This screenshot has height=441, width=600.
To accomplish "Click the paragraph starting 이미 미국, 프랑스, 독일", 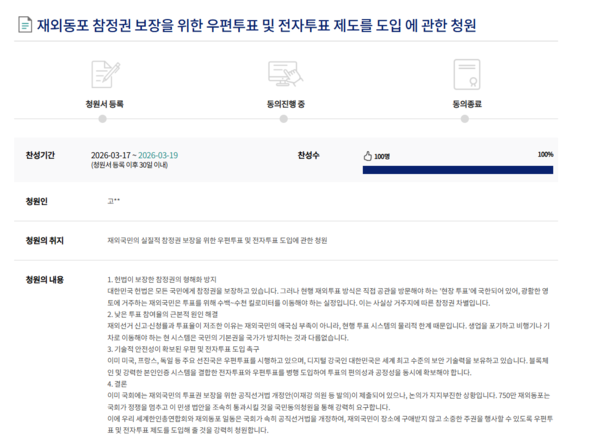I will tap(328, 366).
